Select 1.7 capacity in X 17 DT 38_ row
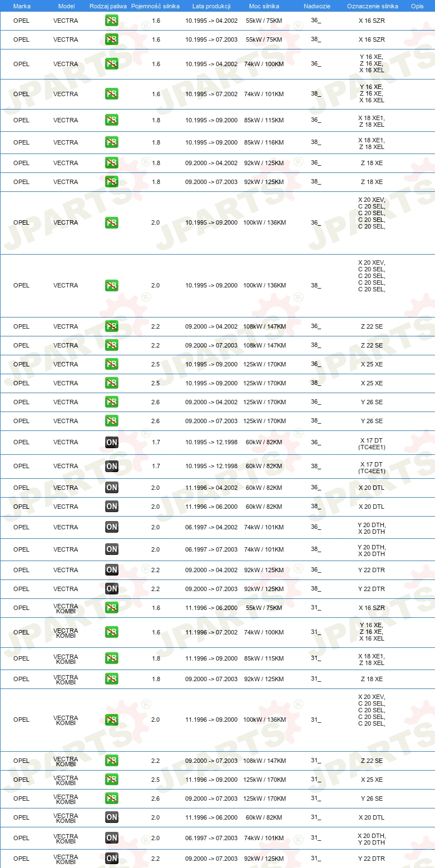435x868 pixels. tap(156, 466)
